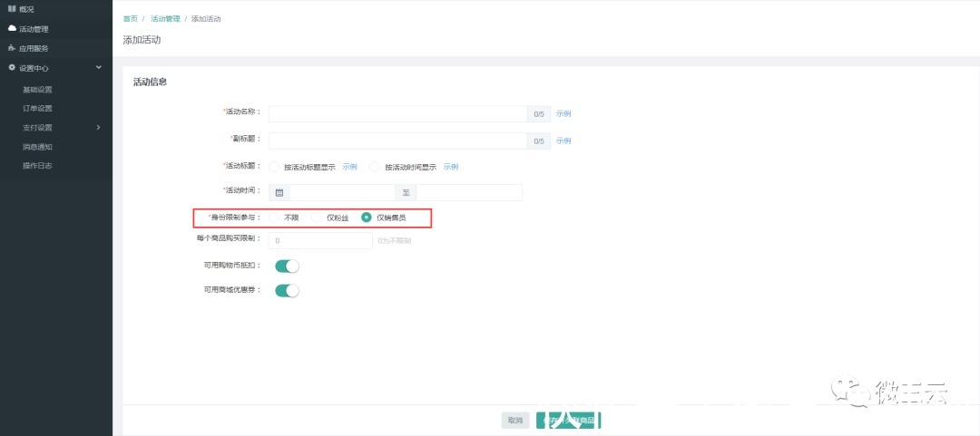Select the 按活动标题显示 radio button
980x436 pixels.
click(273, 167)
